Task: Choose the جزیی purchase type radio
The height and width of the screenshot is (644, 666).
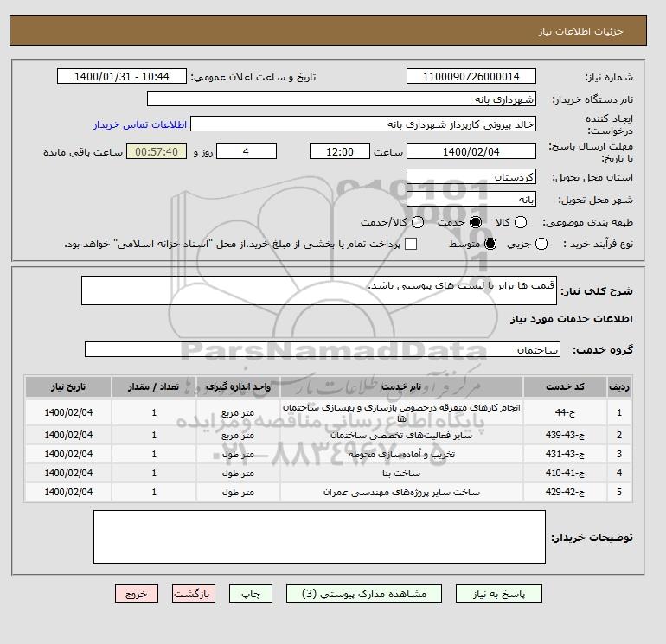Action: point(541,244)
